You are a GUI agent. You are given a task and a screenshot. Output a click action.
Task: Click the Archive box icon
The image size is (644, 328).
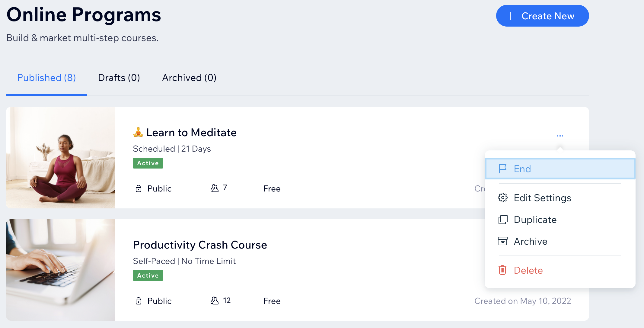pyautogui.click(x=503, y=241)
